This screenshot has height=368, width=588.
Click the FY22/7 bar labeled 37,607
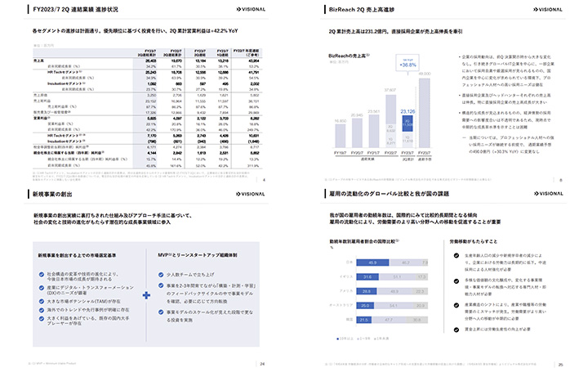click(390, 121)
